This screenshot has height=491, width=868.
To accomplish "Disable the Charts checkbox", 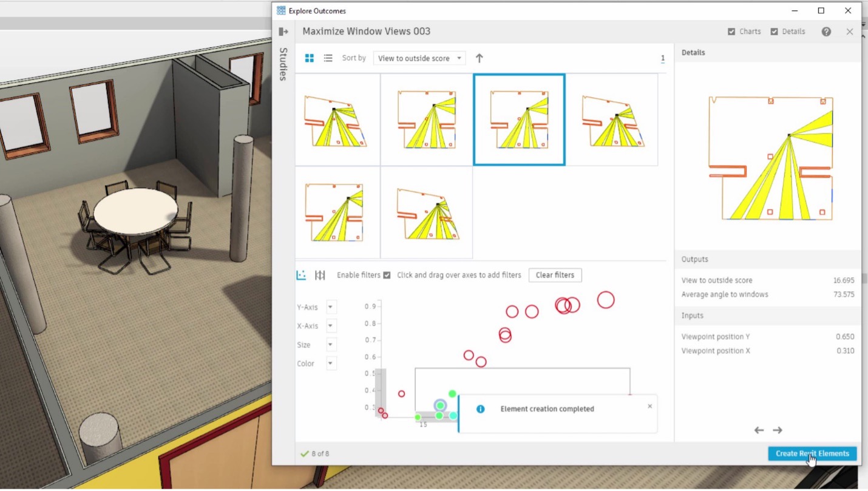I will point(731,31).
